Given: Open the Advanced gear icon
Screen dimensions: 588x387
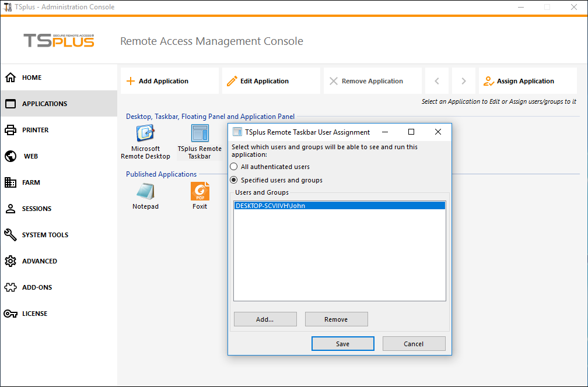Looking at the screenshot, I should [10, 261].
